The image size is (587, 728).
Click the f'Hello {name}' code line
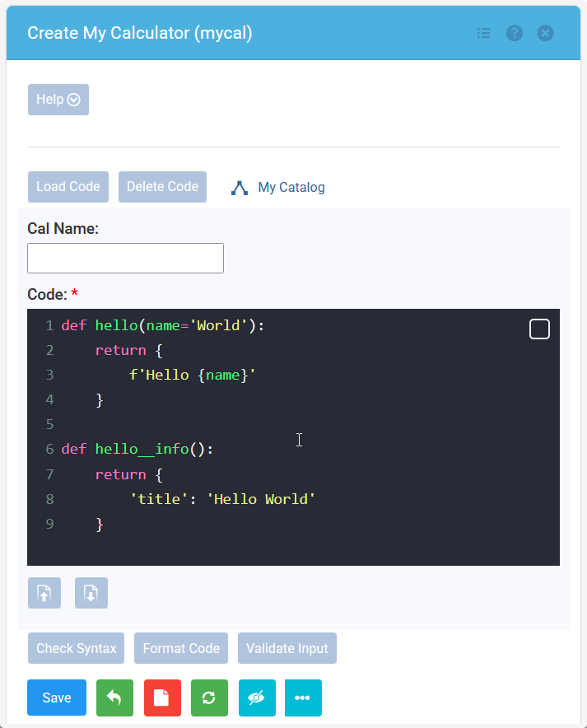[x=193, y=376]
